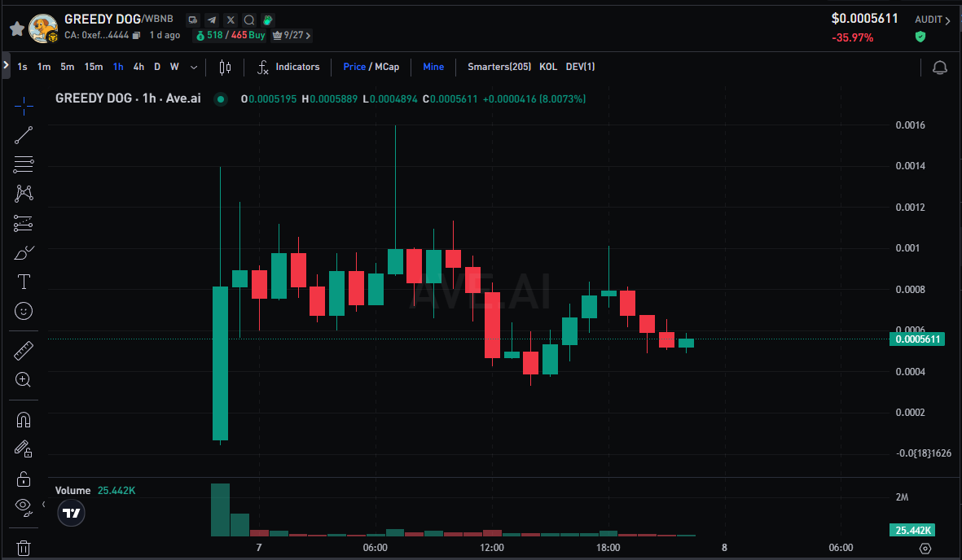Screen dimensions: 962x560
Task: Open the X (Twitter) link icon
Action: (x=231, y=20)
